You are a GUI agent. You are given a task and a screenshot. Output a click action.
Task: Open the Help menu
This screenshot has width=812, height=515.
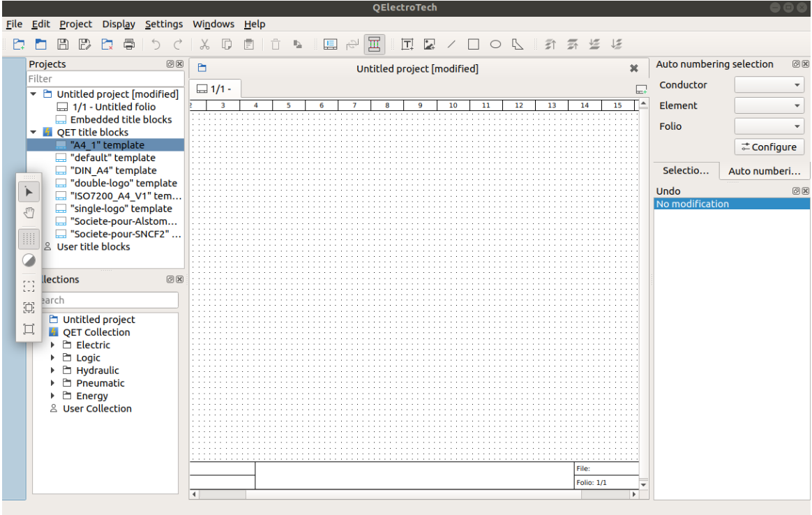254,24
